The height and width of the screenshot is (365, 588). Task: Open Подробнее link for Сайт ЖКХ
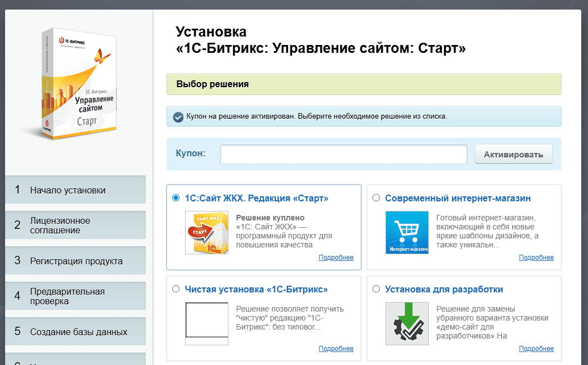336,258
